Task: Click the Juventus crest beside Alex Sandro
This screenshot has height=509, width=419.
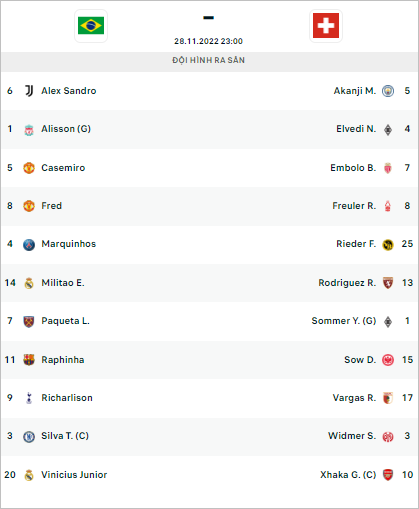Action: pyautogui.click(x=29, y=91)
